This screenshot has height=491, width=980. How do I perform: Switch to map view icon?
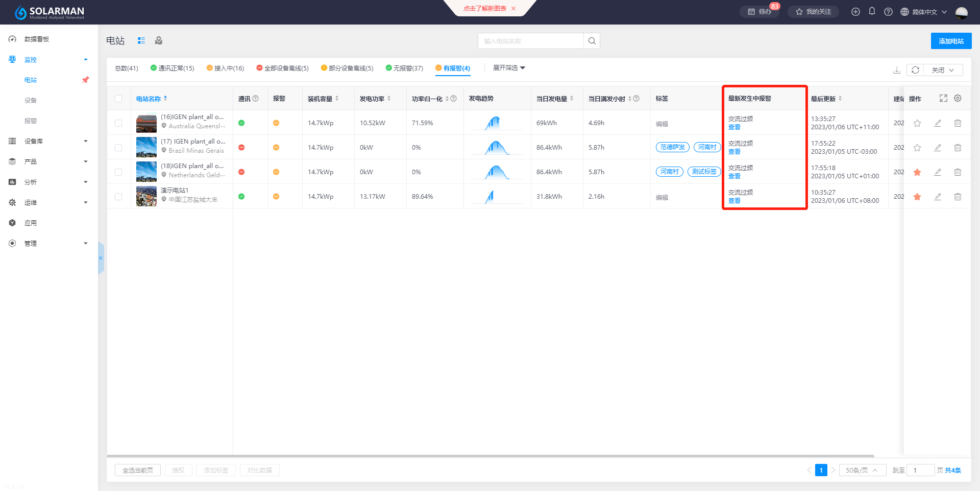point(159,41)
